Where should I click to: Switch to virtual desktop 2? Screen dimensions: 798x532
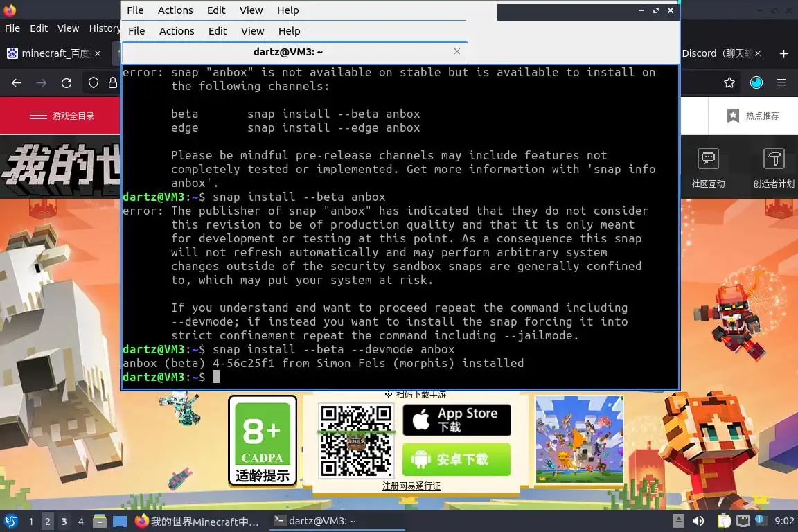tap(47, 522)
